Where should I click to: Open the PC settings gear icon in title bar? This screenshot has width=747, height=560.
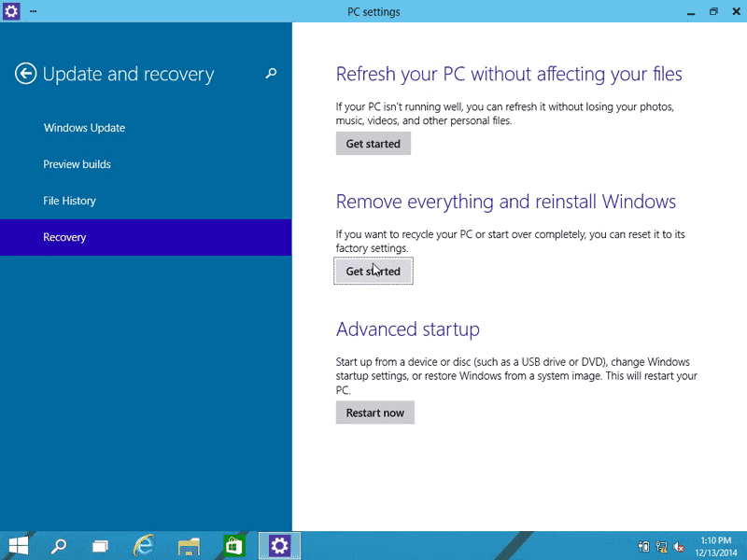(x=11, y=11)
